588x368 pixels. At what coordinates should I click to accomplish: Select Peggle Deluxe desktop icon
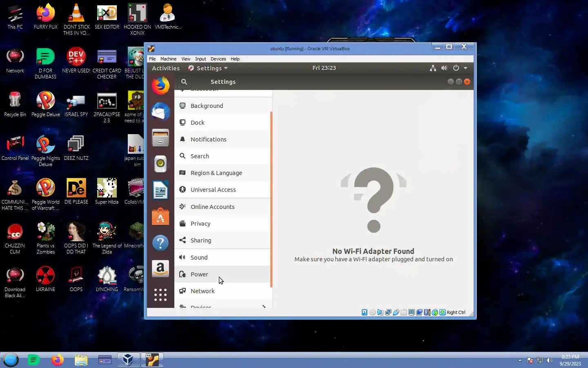pos(46,105)
